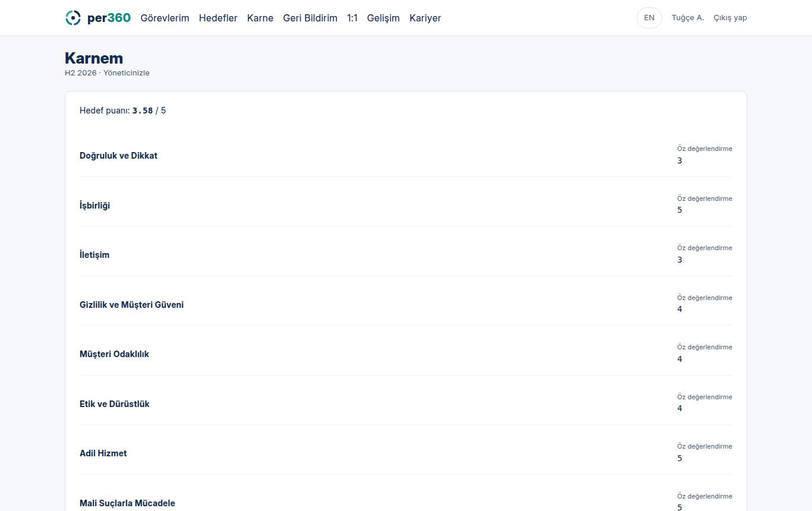The width and height of the screenshot is (812, 511).
Task: Click İletişim self-assessment score
Action: click(x=680, y=260)
